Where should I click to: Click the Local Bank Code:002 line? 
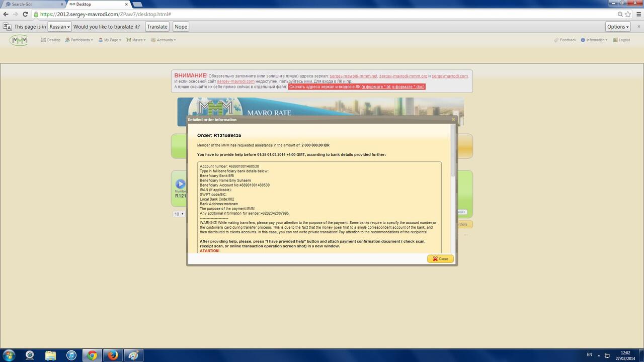coord(217,199)
